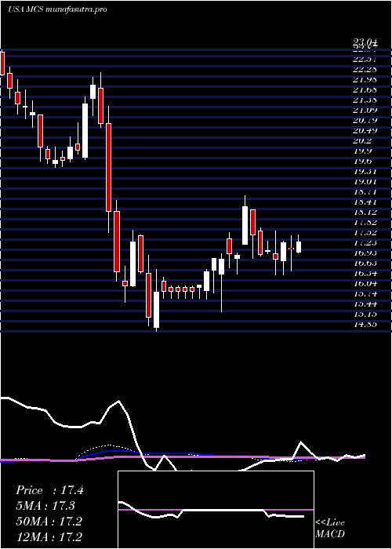Click the 23.04 price axis label
Image resolution: width=392 pixels, height=549 pixels.
tap(365, 42)
